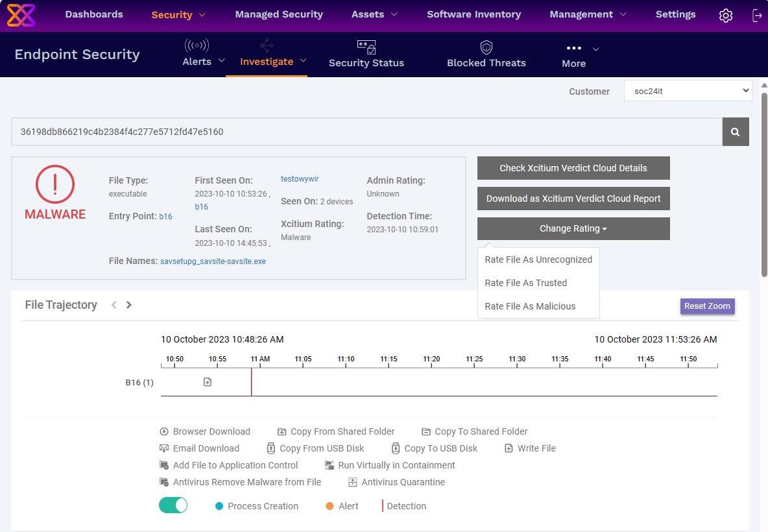768x532 pixels.
Task: Open the b16 link under First Seen On
Action: pyautogui.click(x=201, y=207)
